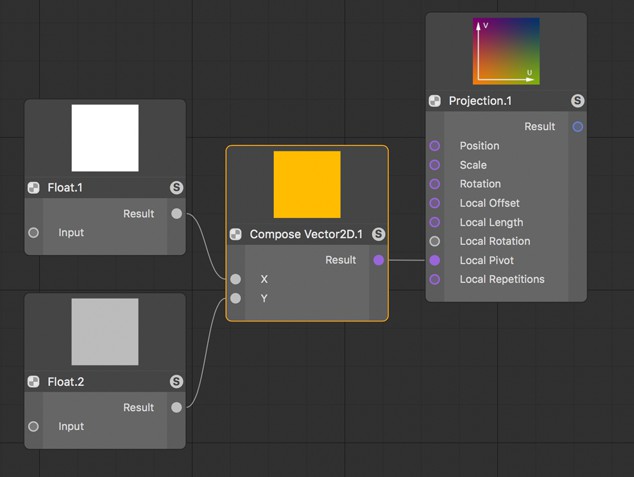Image resolution: width=634 pixels, height=477 pixels.
Task: Select the Float.1 white preview thumbnail
Action: coord(105,138)
